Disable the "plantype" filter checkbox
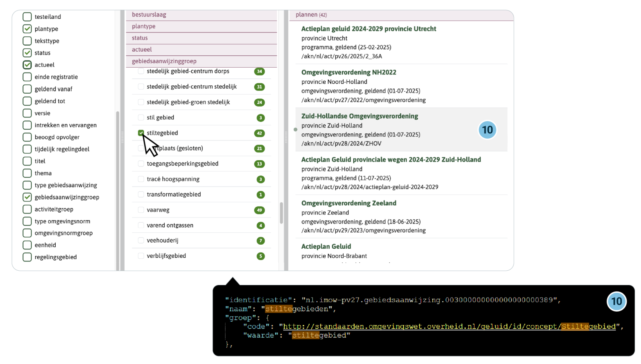The height and width of the screenshot is (364, 641). (x=27, y=28)
